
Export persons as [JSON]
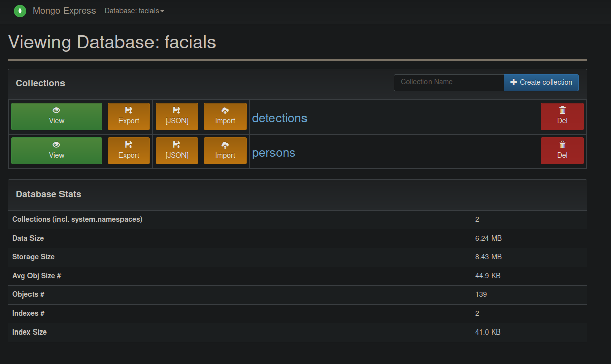tap(177, 151)
